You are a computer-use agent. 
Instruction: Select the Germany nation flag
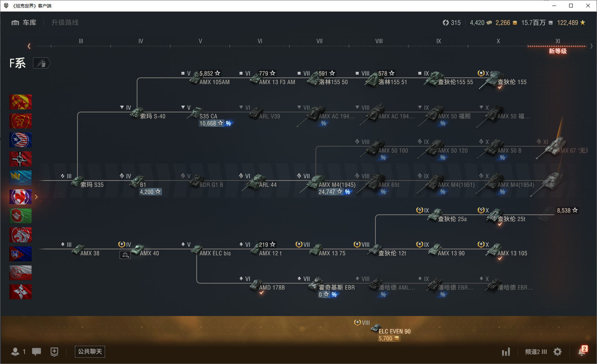20,159
